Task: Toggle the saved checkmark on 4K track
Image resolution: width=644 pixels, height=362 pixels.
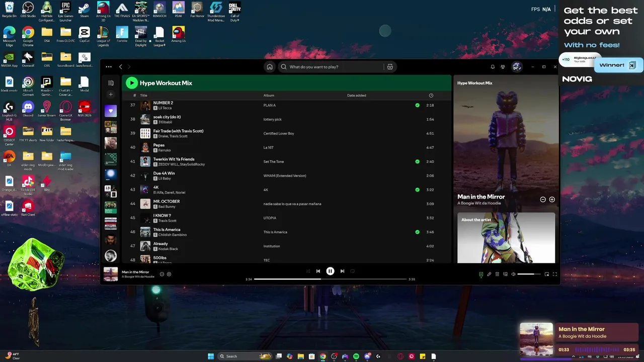Action: click(417, 190)
